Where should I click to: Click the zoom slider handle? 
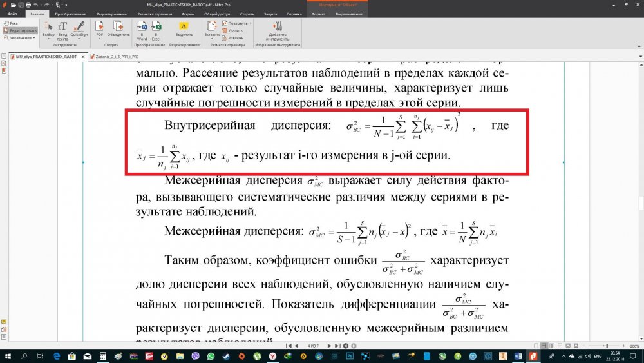click(x=607, y=346)
